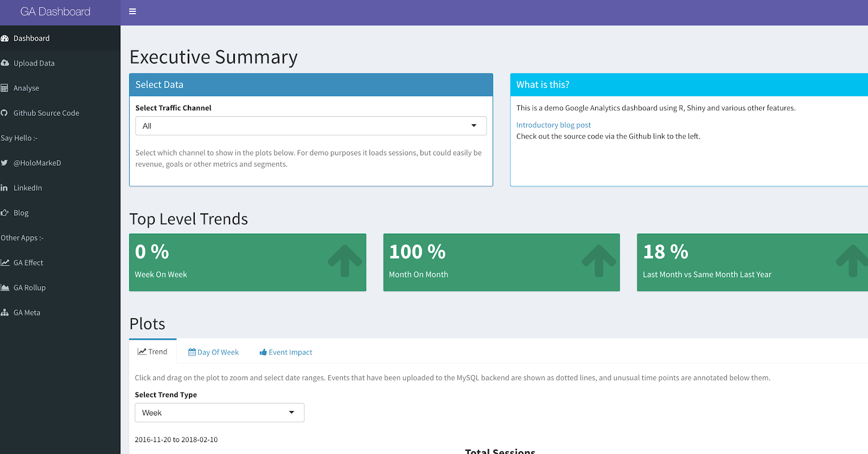Click the Analyse calculator icon
The width and height of the screenshot is (868, 454).
click(x=4, y=88)
